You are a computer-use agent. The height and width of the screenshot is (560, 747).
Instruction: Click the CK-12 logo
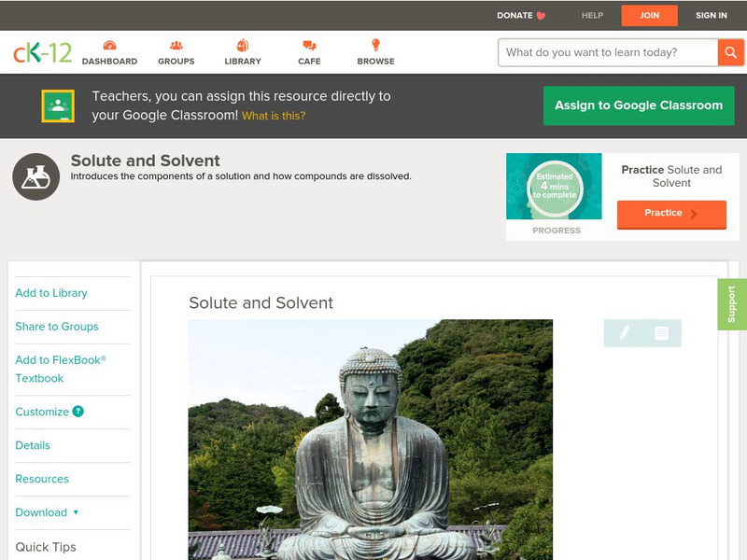(42, 52)
